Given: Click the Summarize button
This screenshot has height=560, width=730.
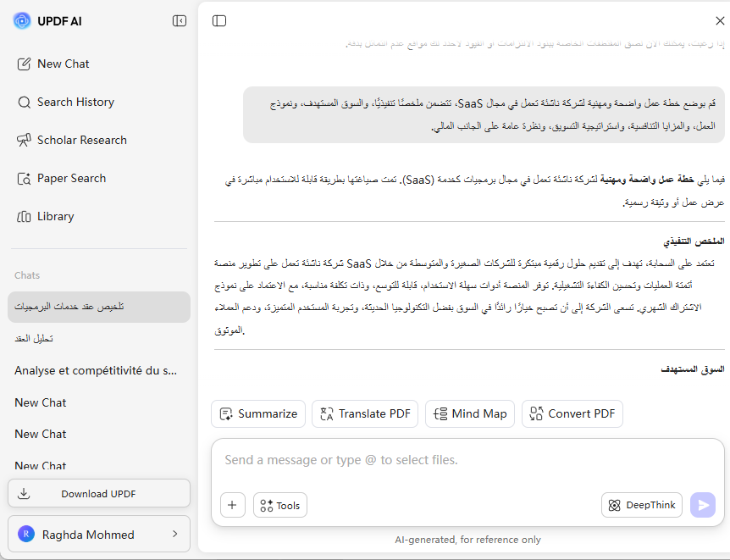Looking at the screenshot, I should (258, 413).
